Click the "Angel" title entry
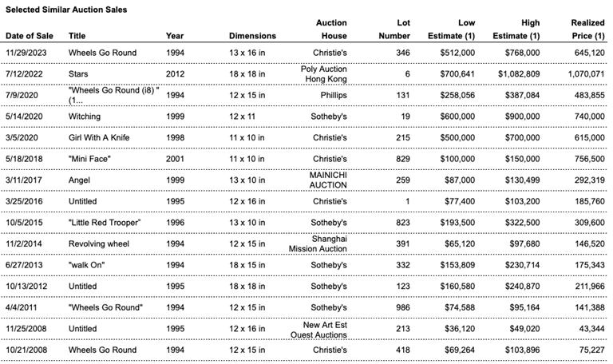The height and width of the screenshot is (364, 613). [x=80, y=180]
